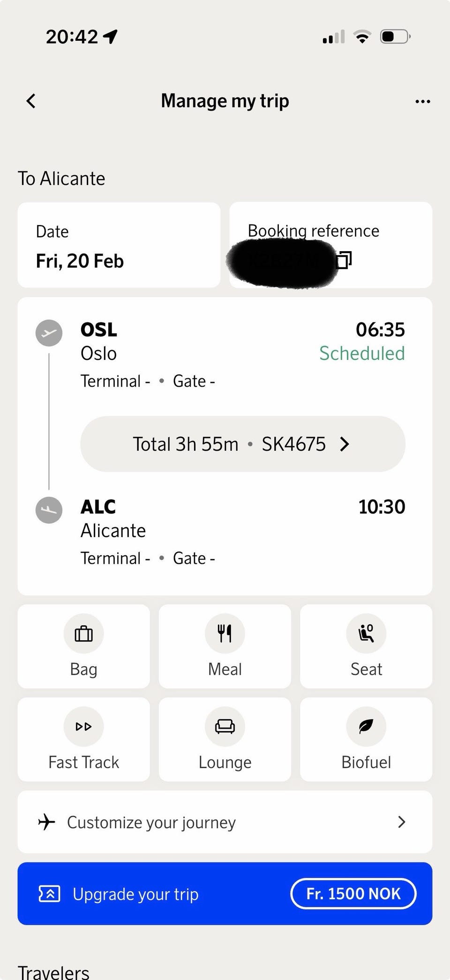This screenshot has height=980, width=450.
Task: Open the Biofuel option
Action: [x=366, y=739]
